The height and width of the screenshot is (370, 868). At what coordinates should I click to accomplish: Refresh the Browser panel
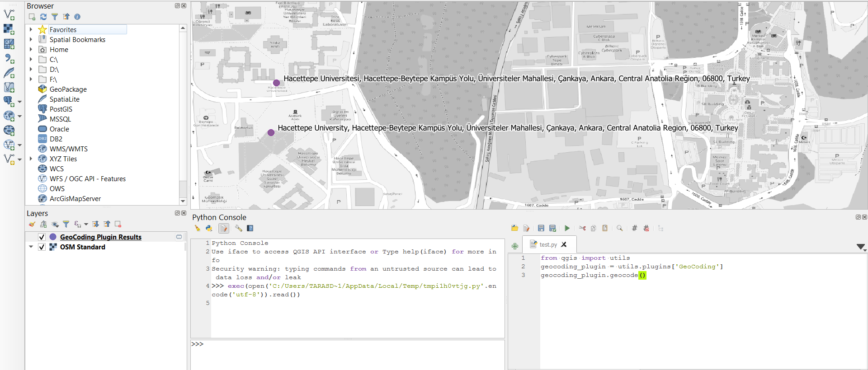point(43,17)
